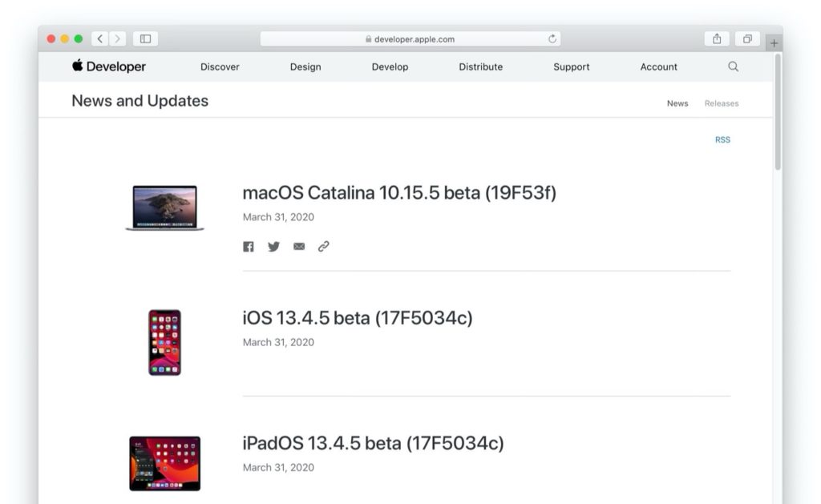Click the Apple Developer logo
The height and width of the screenshot is (504, 821).
(109, 67)
